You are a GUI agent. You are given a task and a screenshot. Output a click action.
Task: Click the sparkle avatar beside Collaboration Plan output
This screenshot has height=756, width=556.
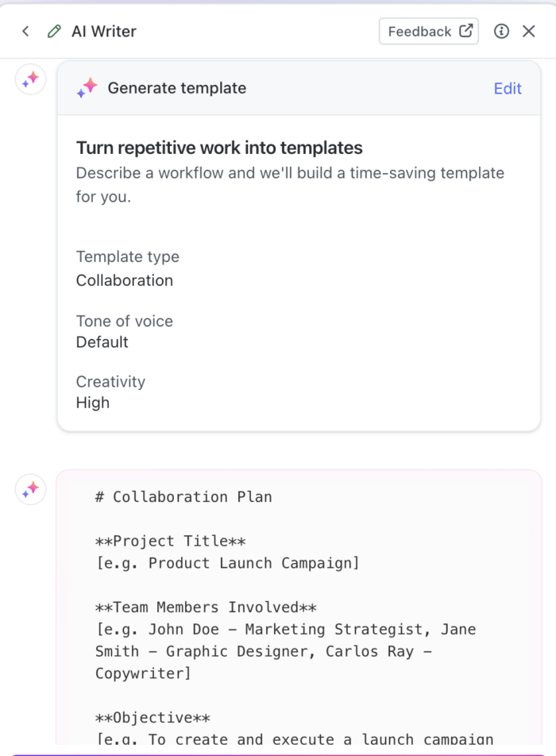pos(31,490)
